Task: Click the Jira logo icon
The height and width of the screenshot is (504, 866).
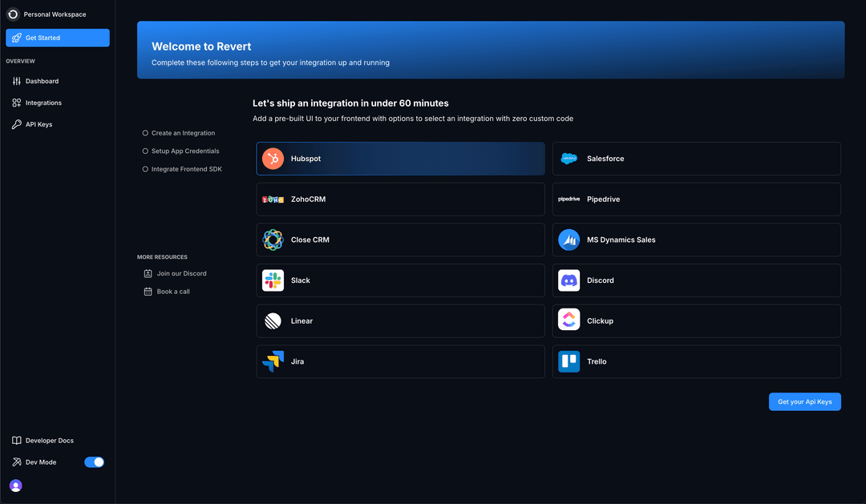Action: click(x=273, y=361)
